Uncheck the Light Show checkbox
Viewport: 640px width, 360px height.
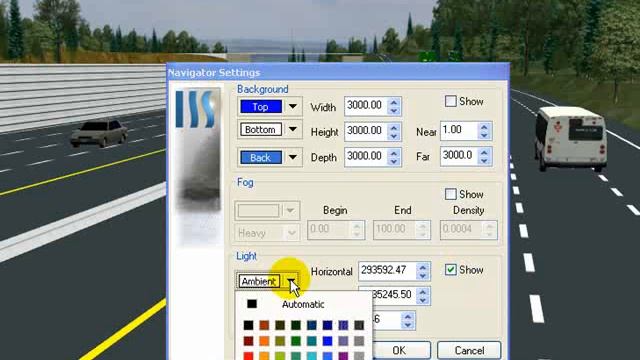pyautogui.click(x=451, y=270)
